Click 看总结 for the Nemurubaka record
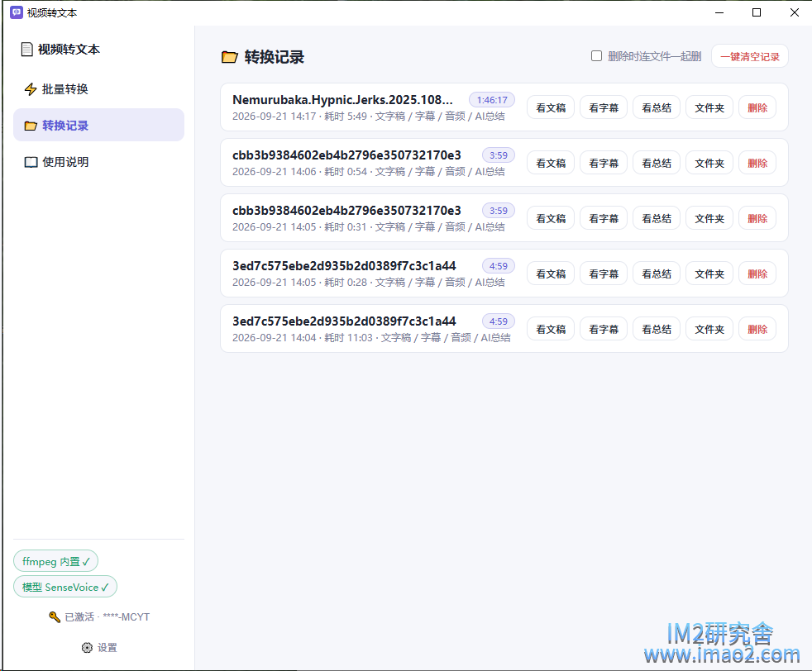Viewport: 812px width, 671px height. click(x=656, y=107)
